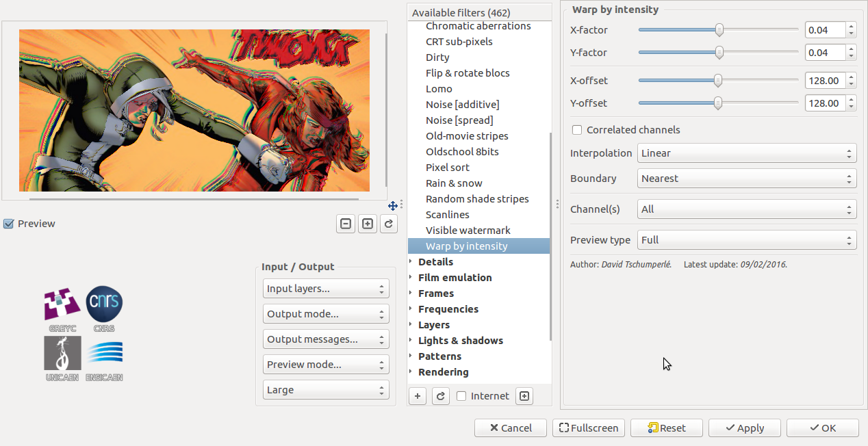The width and height of the screenshot is (868, 446).
Task: Open the Input layers dropdown
Action: coord(326,289)
